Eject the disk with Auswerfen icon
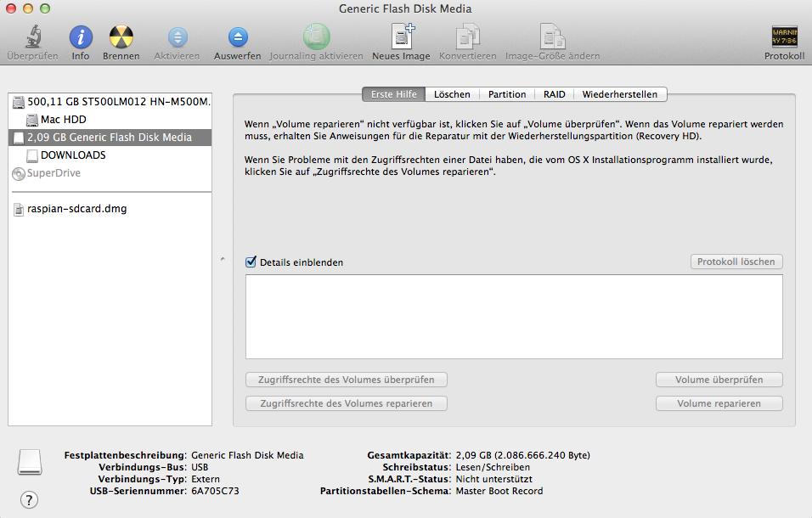 coord(238,37)
